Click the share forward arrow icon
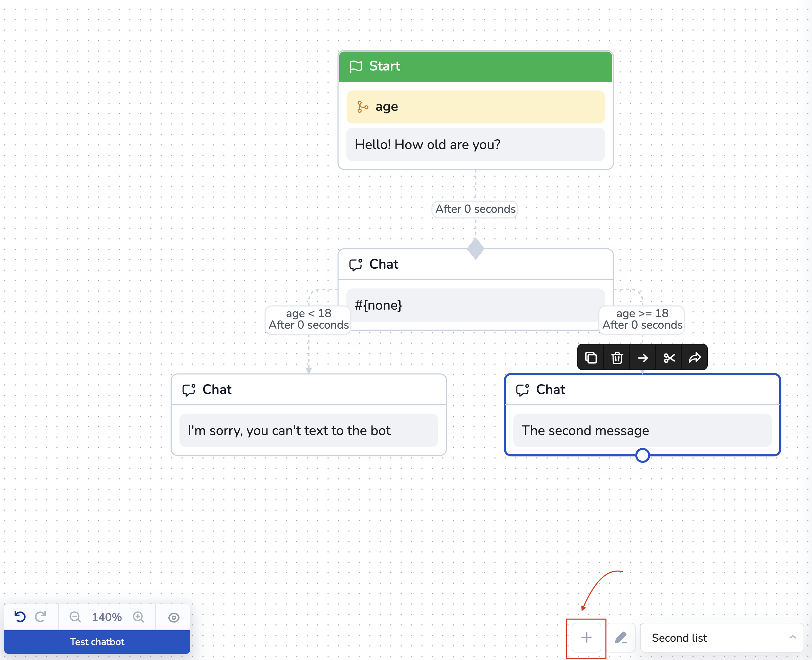This screenshot has width=812, height=660. pos(695,358)
